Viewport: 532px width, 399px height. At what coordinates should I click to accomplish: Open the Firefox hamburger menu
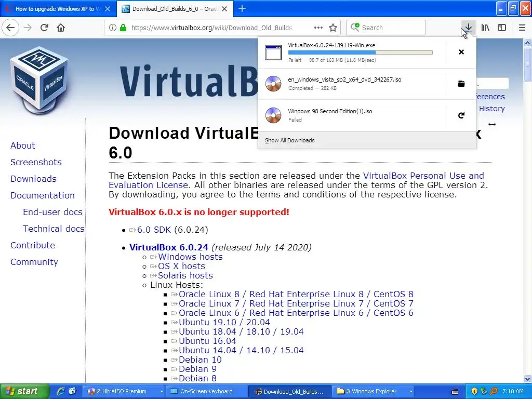[x=522, y=28]
